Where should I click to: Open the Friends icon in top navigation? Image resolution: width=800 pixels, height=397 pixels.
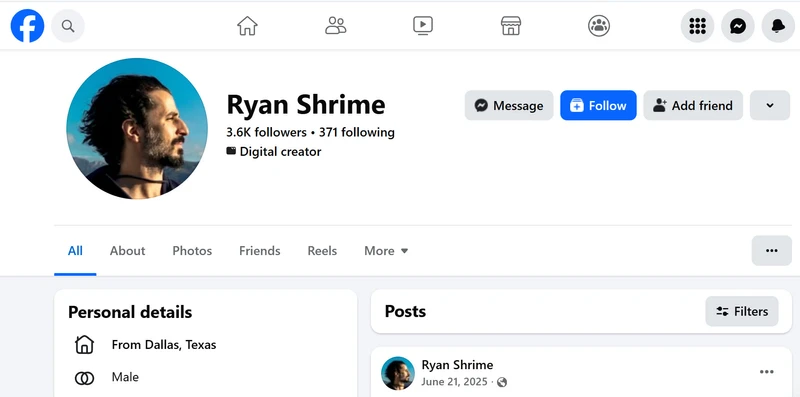click(336, 26)
